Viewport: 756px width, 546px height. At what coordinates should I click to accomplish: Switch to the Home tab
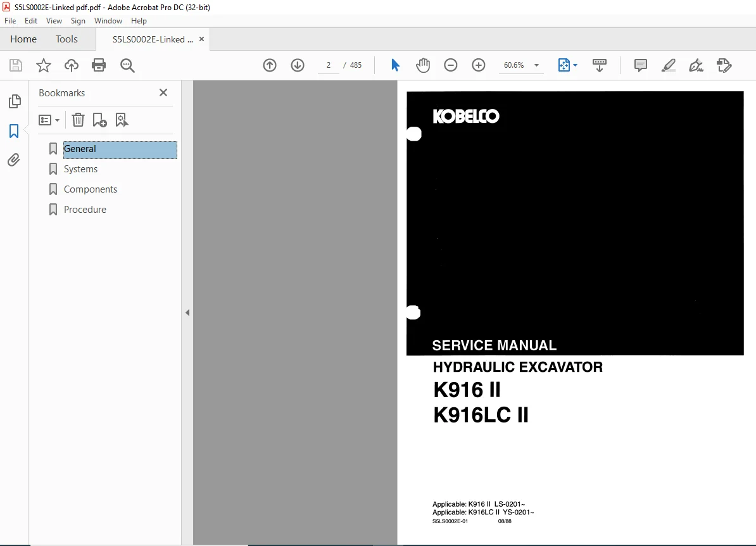click(x=23, y=39)
